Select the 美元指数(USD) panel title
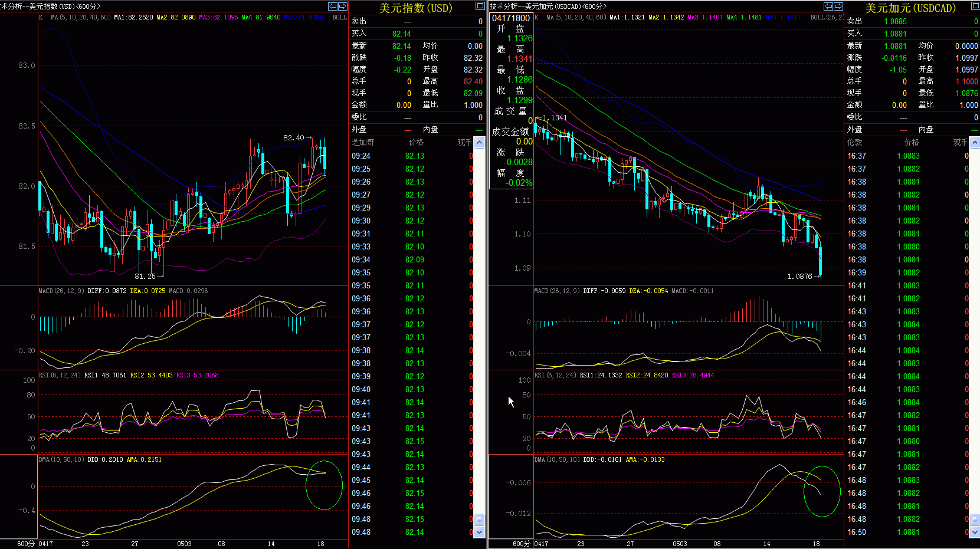This screenshot has height=549, width=980. pyautogui.click(x=415, y=8)
